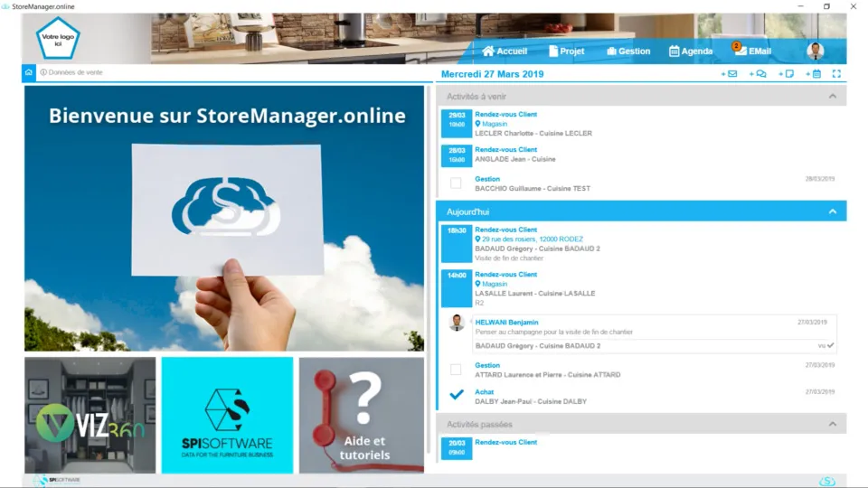This screenshot has height=488, width=868.
Task: Open the Gestion menu
Action: coord(628,51)
